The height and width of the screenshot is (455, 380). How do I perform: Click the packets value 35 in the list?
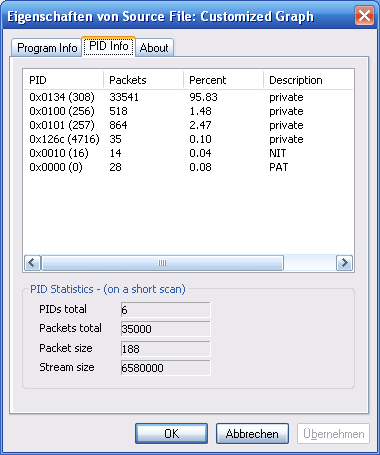coord(115,139)
